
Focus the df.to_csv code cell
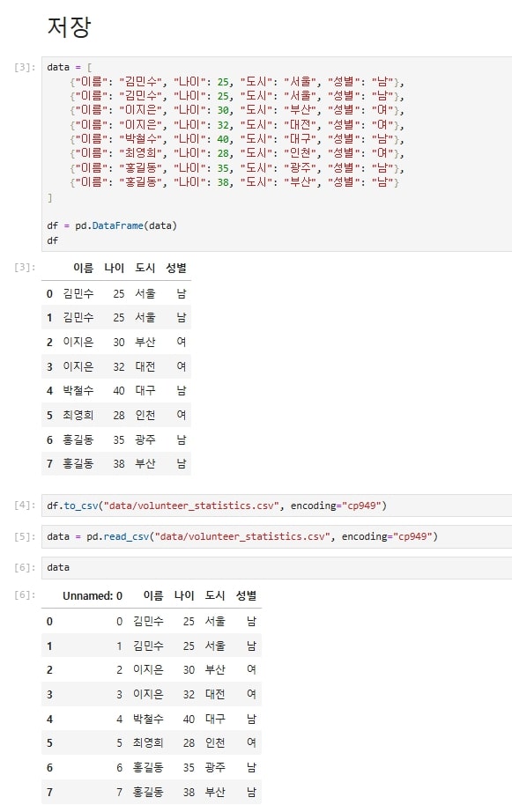coord(277,506)
